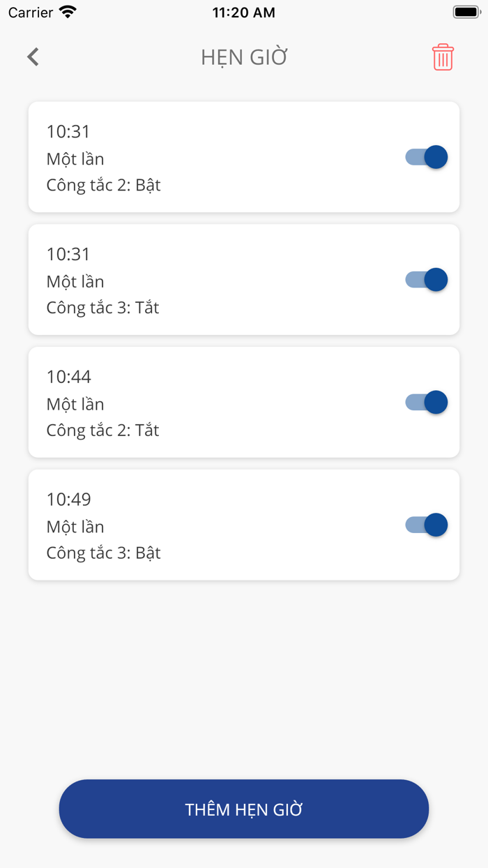Select the HẸN GIỜ title header
488x868 pixels.
point(243,57)
